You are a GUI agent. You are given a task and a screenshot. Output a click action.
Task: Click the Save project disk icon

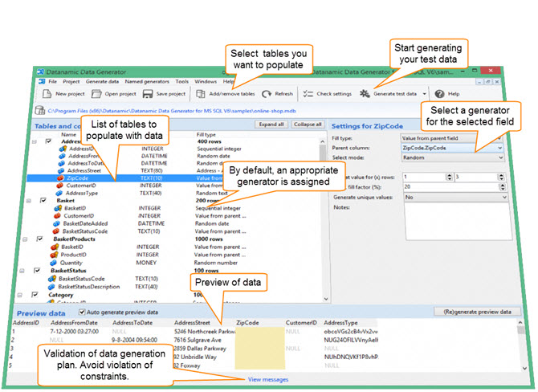[x=148, y=94]
